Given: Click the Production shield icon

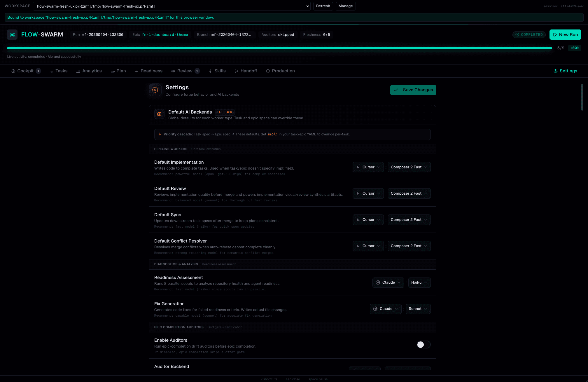Looking at the screenshot, I should tap(268, 71).
